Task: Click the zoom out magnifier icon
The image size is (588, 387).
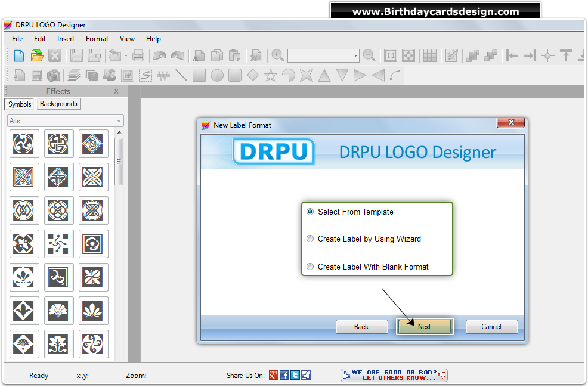Action: coord(369,55)
